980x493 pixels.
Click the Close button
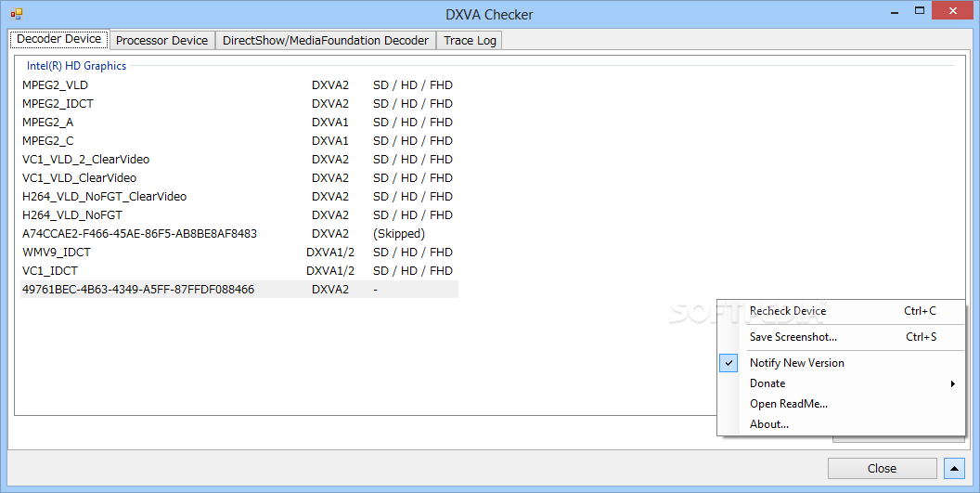pos(882,468)
